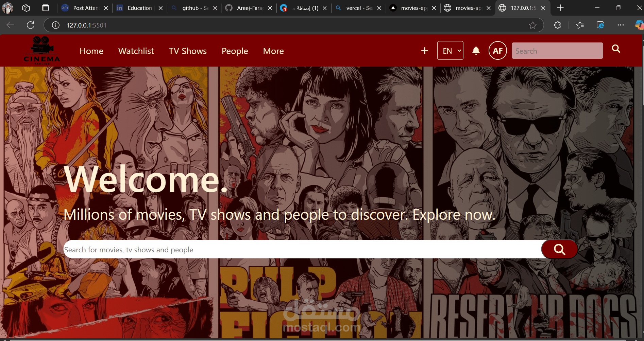The width and height of the screenshot is (644, 341).
Task: Focus the navbar Search input field
Action: [557, 51]
